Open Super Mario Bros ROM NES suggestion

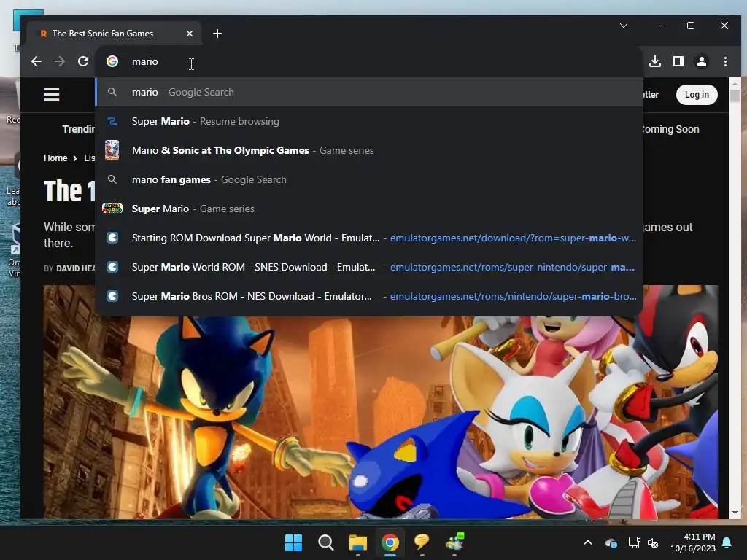pyautogui.click(x=369, y=296)
